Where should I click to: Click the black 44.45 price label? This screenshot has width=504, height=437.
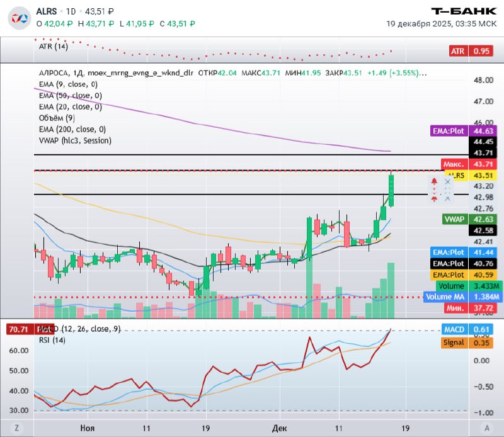coord(483,142)
